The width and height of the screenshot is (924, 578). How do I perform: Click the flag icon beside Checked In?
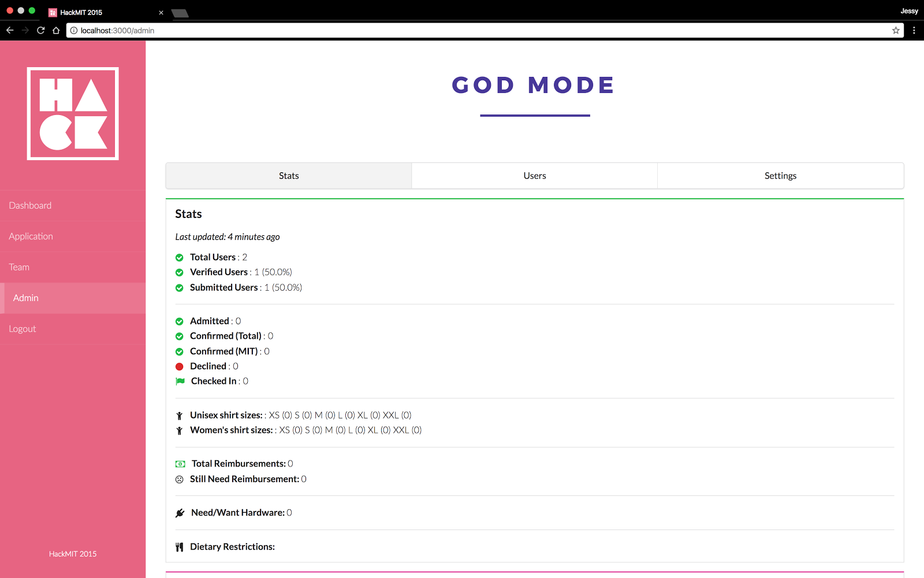pos(179,381)
